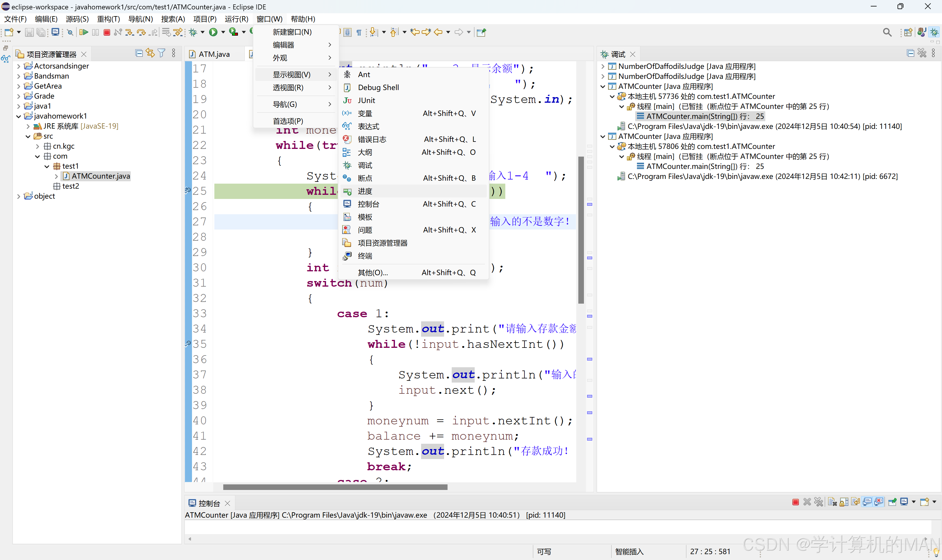The height and width of the screenshot is (560, 942).
Task: Toggle Show Console When Standard Error Changes
Action: [x=879, y=502]
